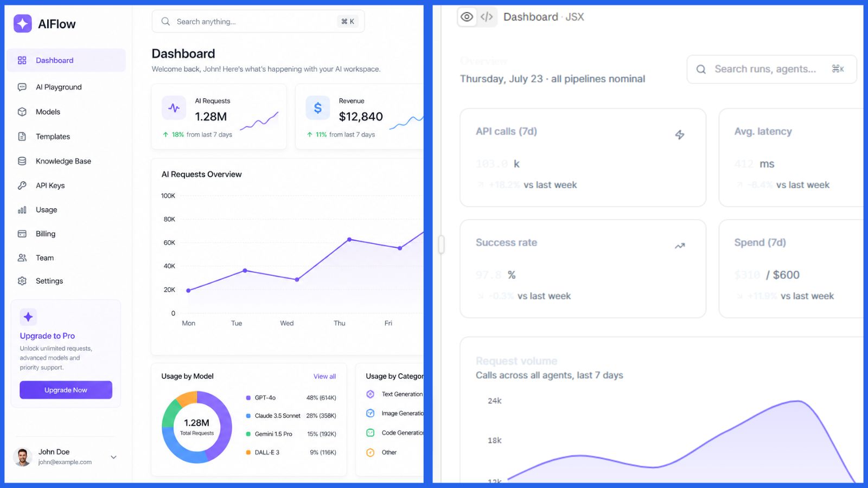Click the Text Generation category icon
Viewport: 868px width, 488px height.
tap(371, 394)
